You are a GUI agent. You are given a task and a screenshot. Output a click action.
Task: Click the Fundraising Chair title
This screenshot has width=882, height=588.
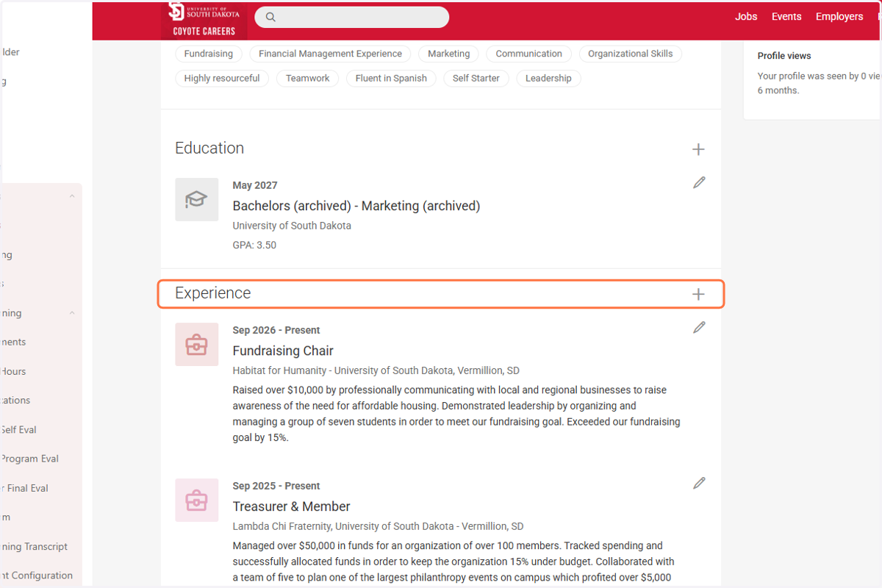(283, 351)
